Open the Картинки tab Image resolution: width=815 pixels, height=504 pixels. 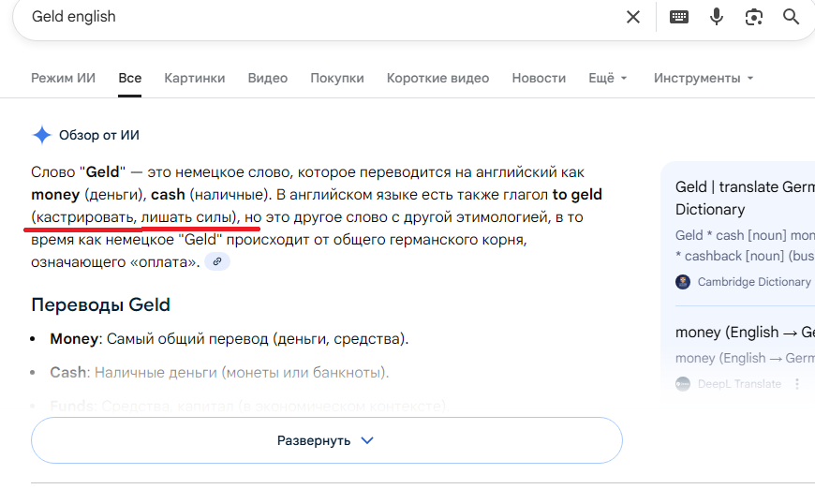click(195, 78)
